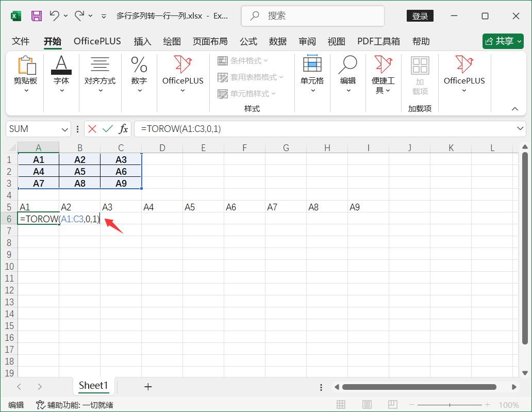Open the Name Box dropdown showing SUM
Screen dimensions: 532x412
coord(64,129)
